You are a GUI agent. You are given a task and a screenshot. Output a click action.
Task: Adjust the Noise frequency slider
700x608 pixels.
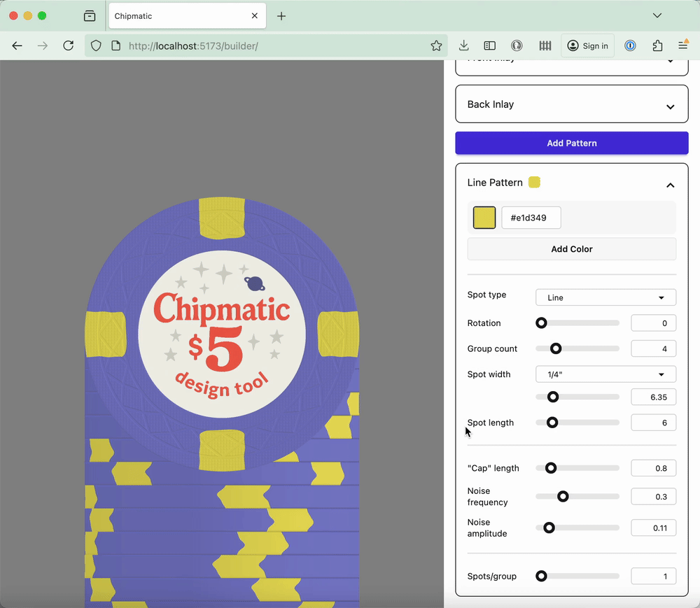pyautogui.click(x=577, y=497)
